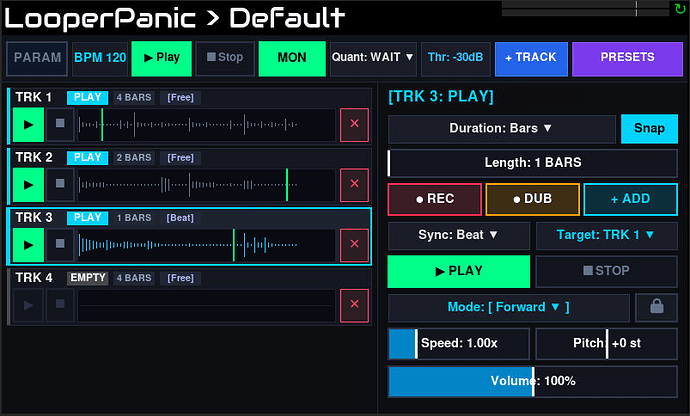This screenshot has width=690, height=416.
Task: Delete TRK 3 via red X button
Action: [354, 245]
